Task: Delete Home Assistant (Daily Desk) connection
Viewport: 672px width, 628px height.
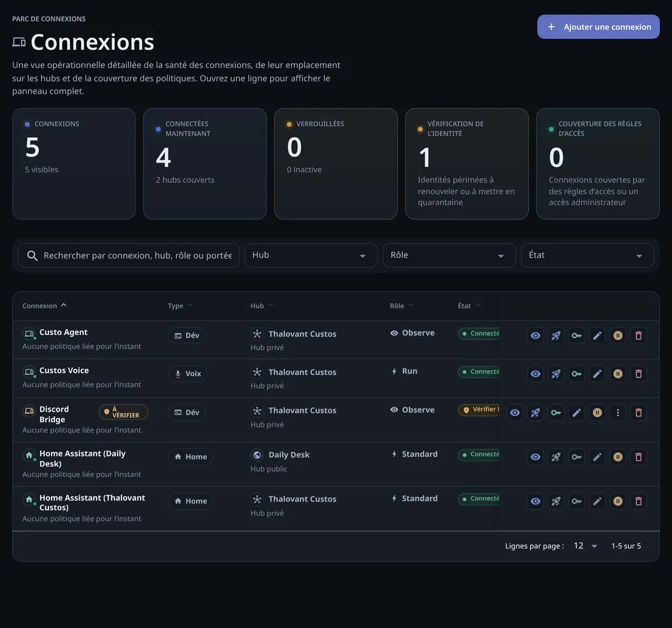Action: [x=638, y=457]
